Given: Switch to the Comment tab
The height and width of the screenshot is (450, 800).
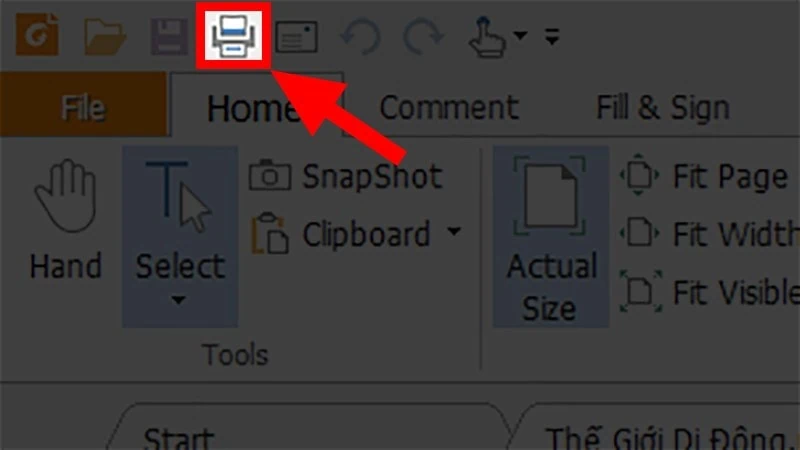Looking at the screenshot, I should click(x=449, y=107).
